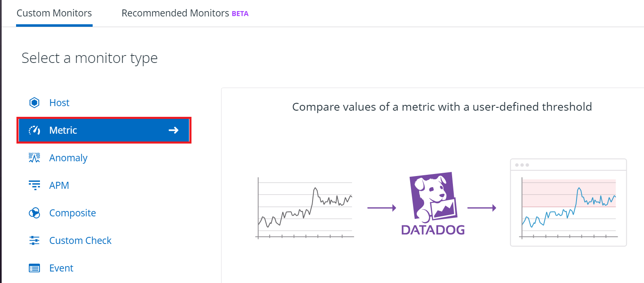The height and width of the screenshot is (283, 644).
Task: Click the APM filter-lines icon
Action: pos(34,186)
